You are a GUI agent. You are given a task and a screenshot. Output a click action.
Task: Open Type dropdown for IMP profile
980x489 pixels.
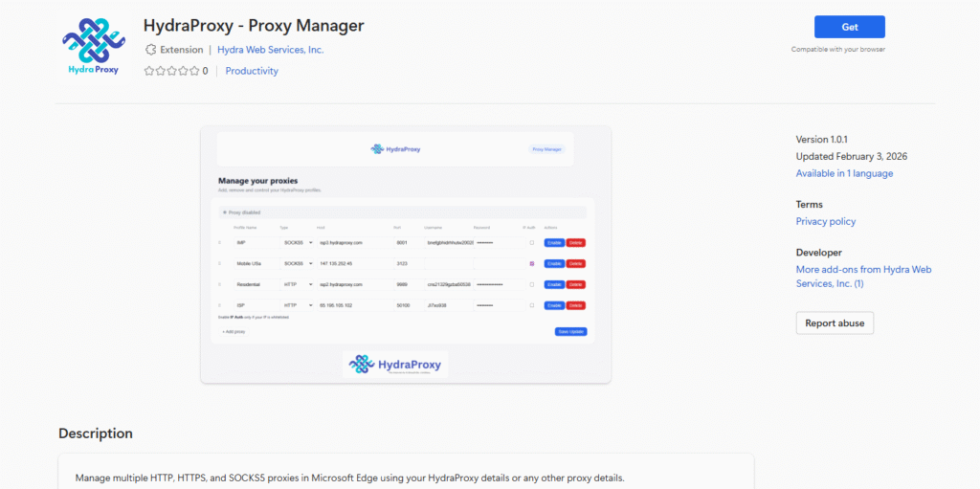pos(297,243)
